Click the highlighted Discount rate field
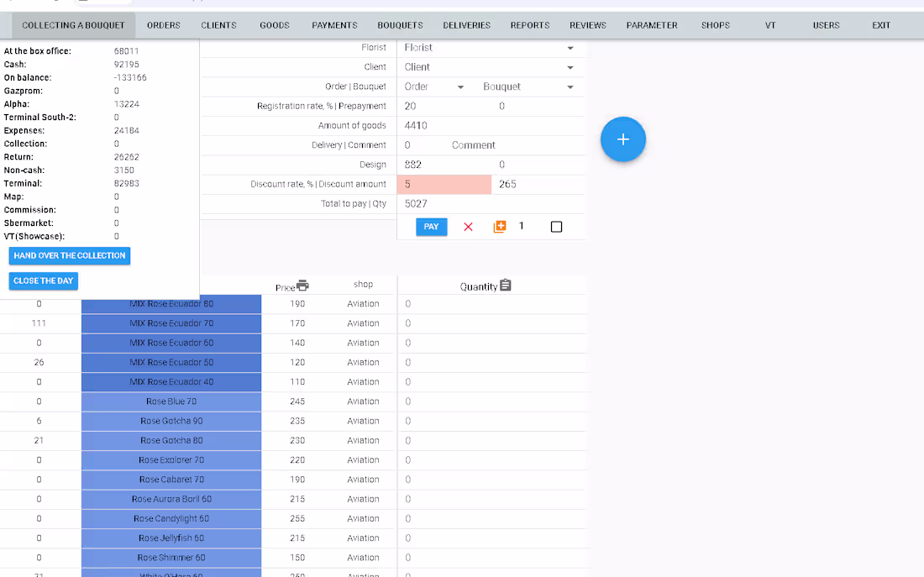This screenshot has width=924, height=577. click(x=444, y=183)
